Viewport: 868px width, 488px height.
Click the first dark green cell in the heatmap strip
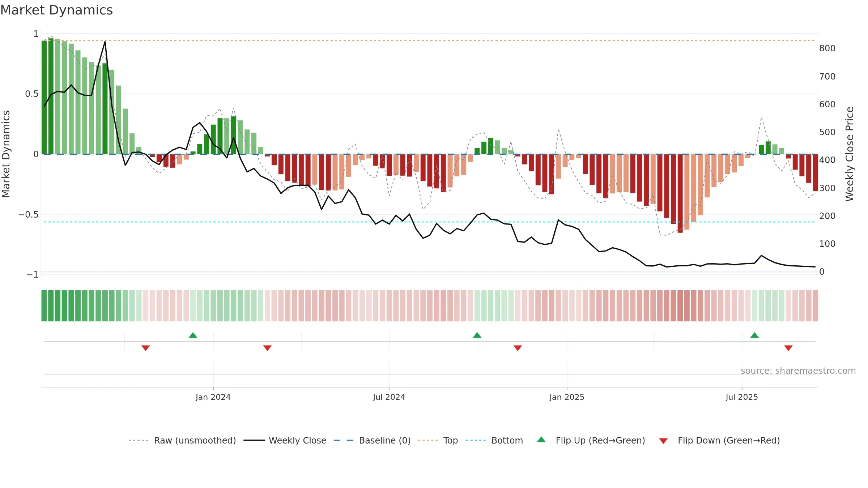[44, 306]
